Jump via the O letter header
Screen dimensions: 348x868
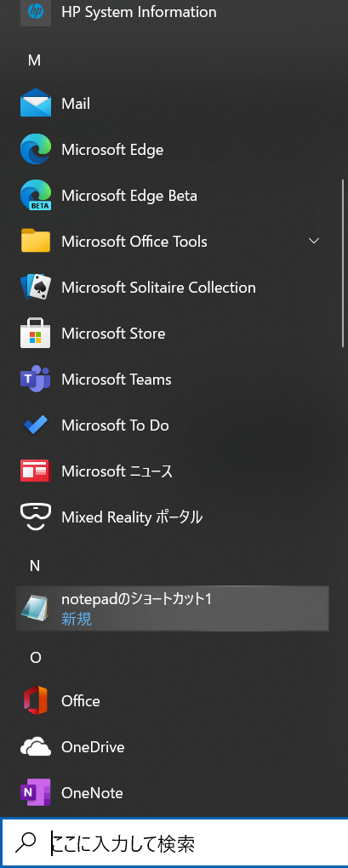[36, 658]
